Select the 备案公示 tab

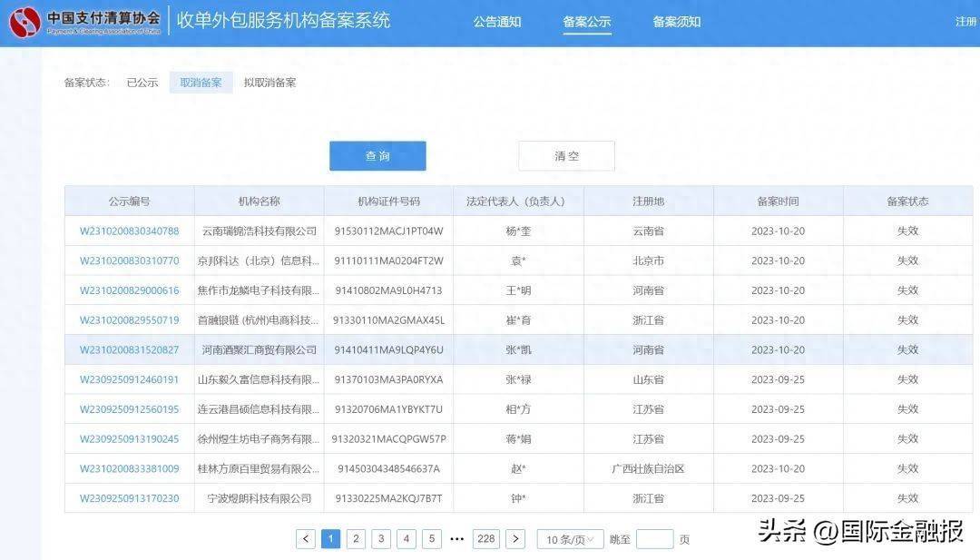tap(587, 22)
